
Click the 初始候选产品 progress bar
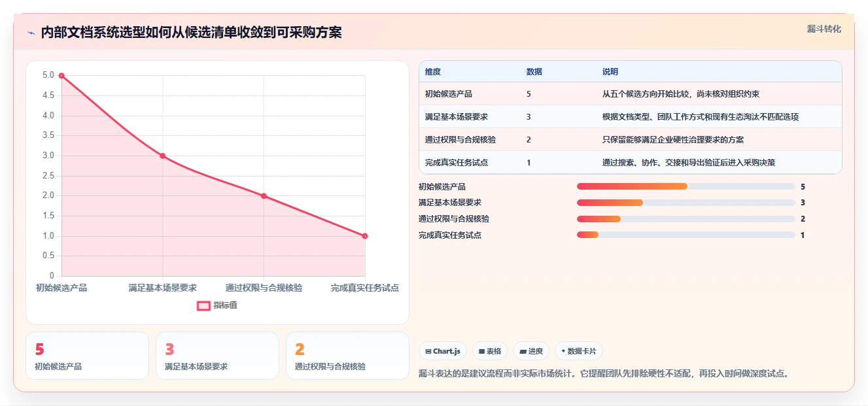coord(686,186)
